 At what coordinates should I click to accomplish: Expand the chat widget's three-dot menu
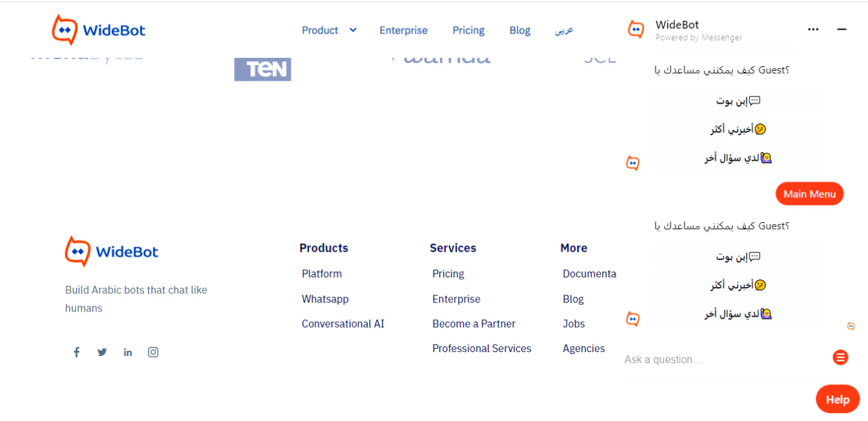pyautogui.click(x=813, y=29)
